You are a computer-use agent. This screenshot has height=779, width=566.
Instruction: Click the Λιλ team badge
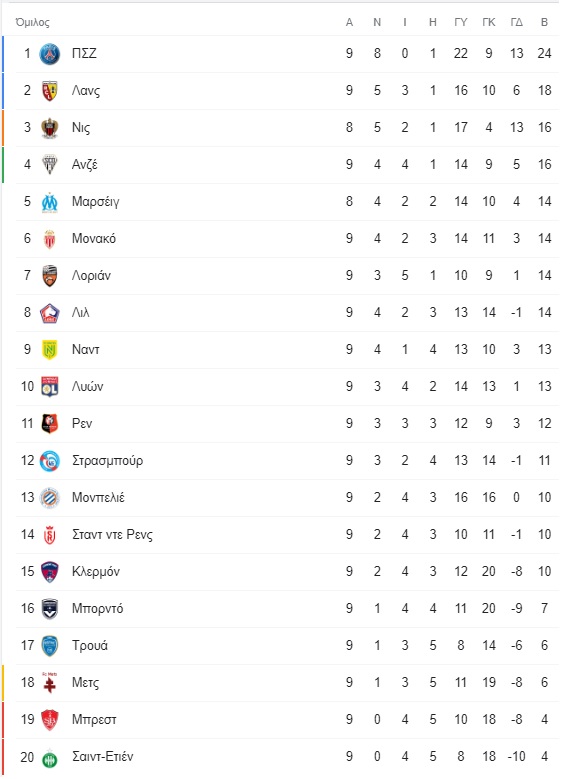50,313
